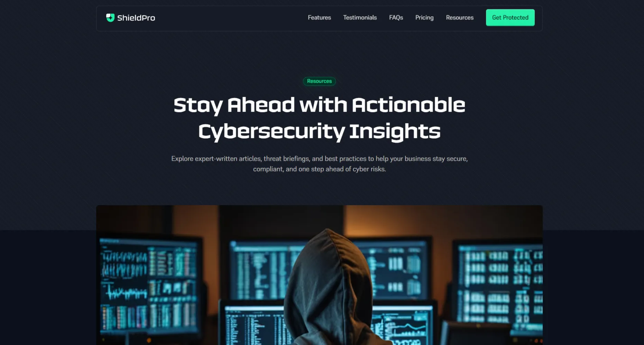644x345 pixels.
Task: Click the 'Cybersecurity Insights' heading line
Action: [319, 131]
